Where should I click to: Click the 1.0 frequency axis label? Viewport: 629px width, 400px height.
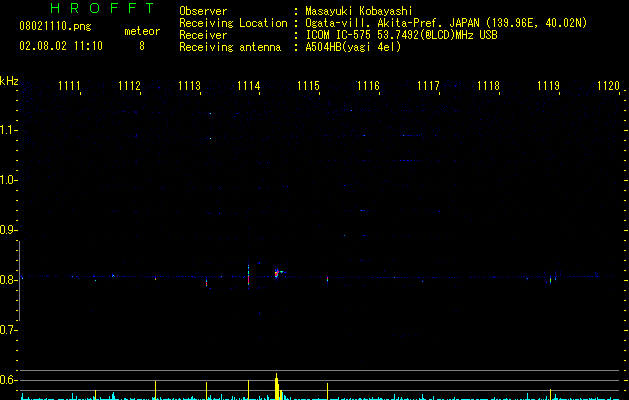pyautogui.click(x=8, y=180)
